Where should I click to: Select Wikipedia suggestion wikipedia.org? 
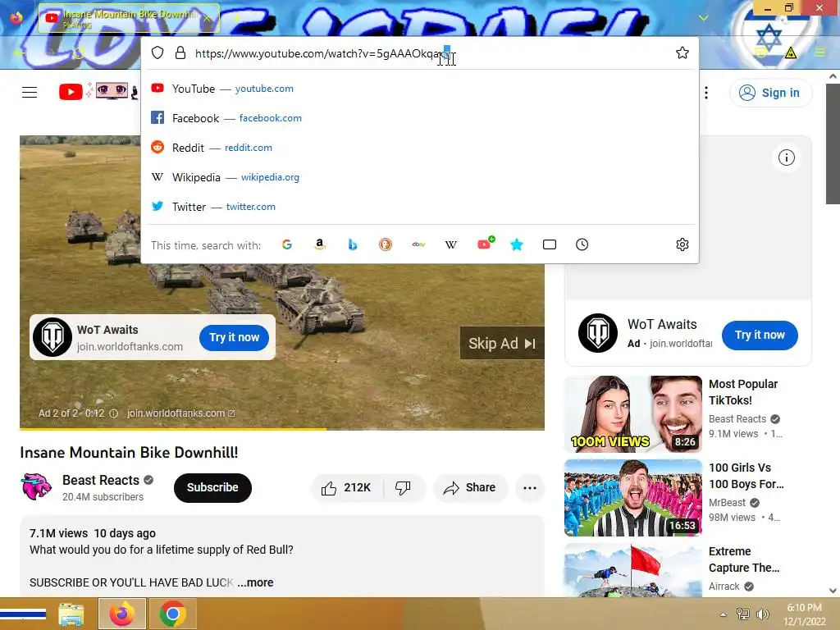click(x=419, y=177)
